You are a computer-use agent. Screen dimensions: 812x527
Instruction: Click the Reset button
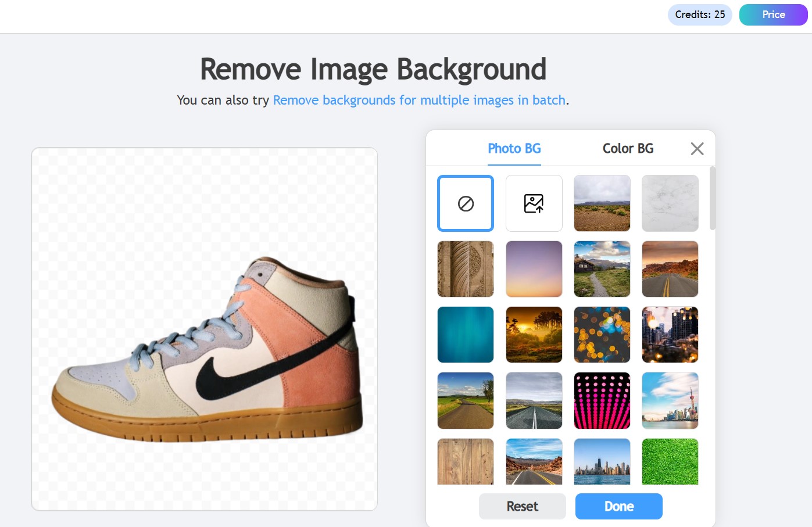tap(522, 506)
